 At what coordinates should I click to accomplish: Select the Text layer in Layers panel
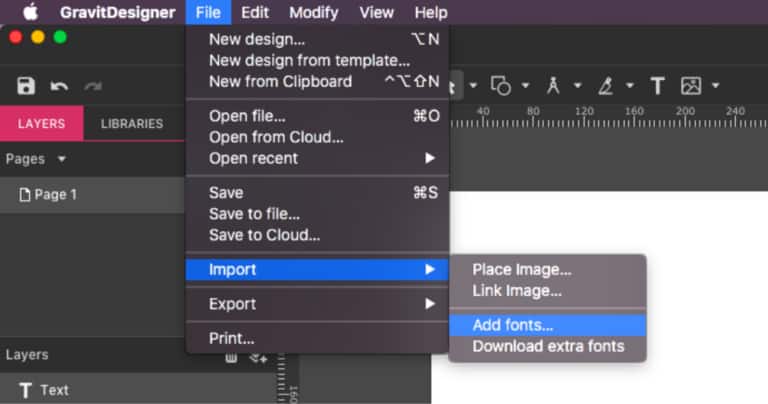(54, 390)
